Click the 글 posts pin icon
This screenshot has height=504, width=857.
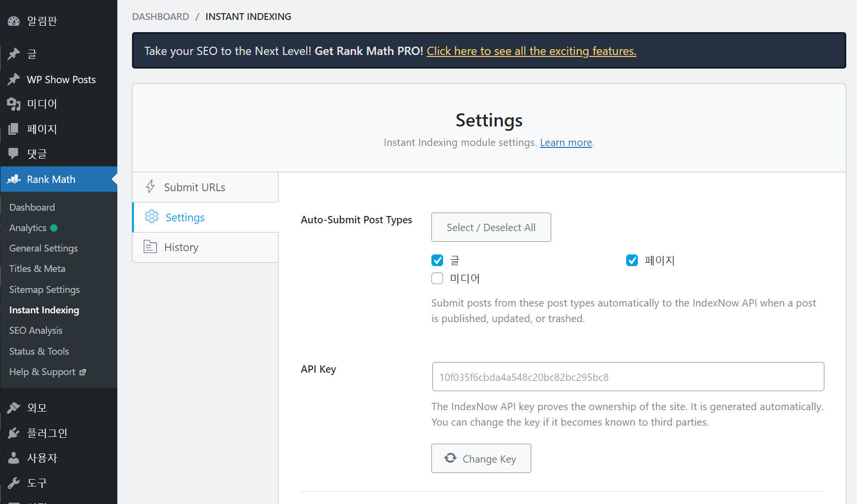tap(14, 54)
